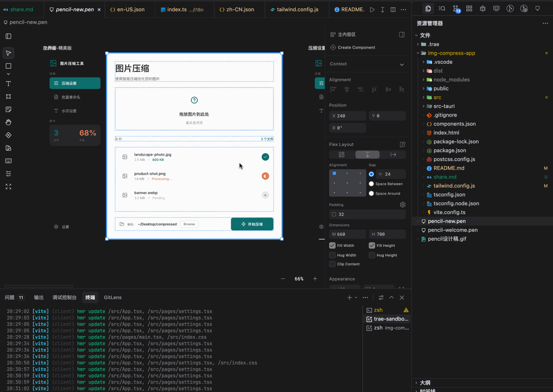Open the Extensions view icon

point(469,8)
